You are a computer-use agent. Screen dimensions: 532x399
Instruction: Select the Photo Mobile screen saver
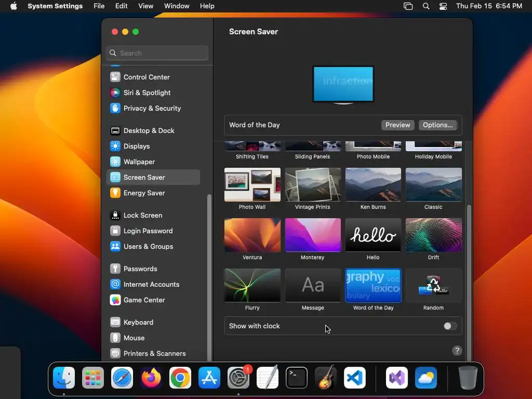[x=373, y=150]
